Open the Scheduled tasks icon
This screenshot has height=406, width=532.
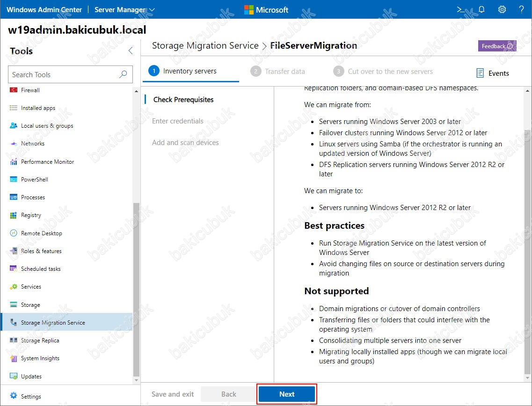coord(14,268)
